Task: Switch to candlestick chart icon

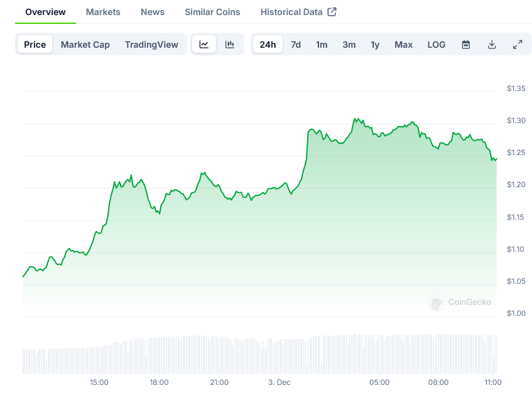Action: 230,45
